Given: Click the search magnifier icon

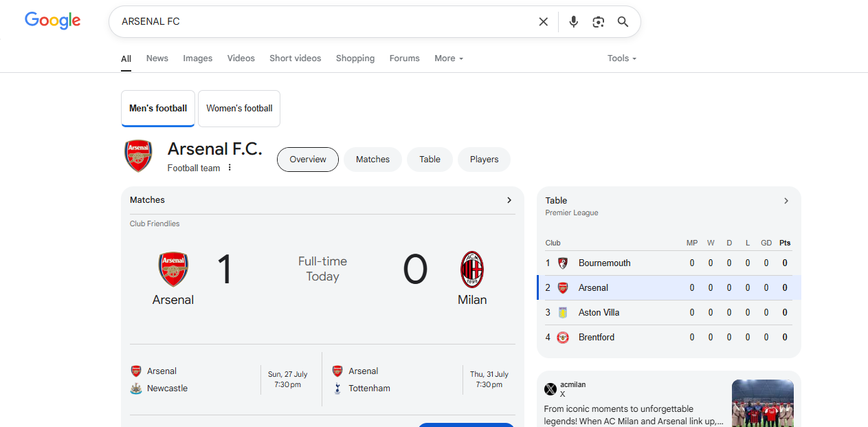Looking at the screenshot, I should click(623, 21).
